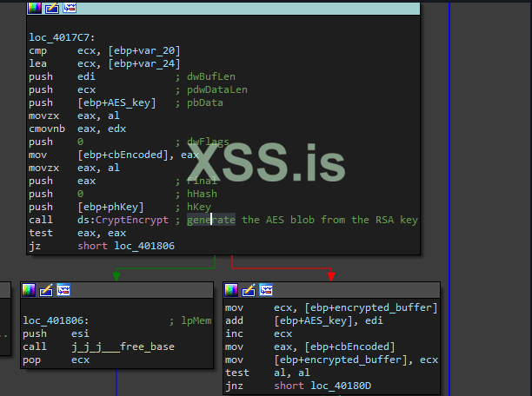Click 'mov eax, [ebp+cbEncoded]' line

tap(310, 346)
